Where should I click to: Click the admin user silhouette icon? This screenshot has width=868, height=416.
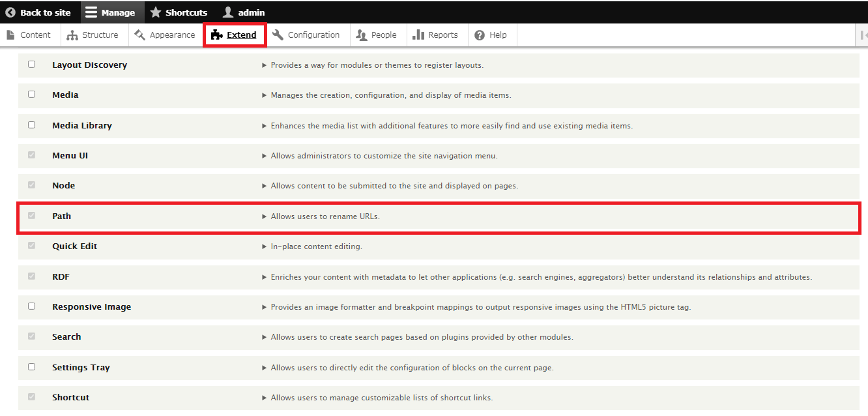click(227, 12)
